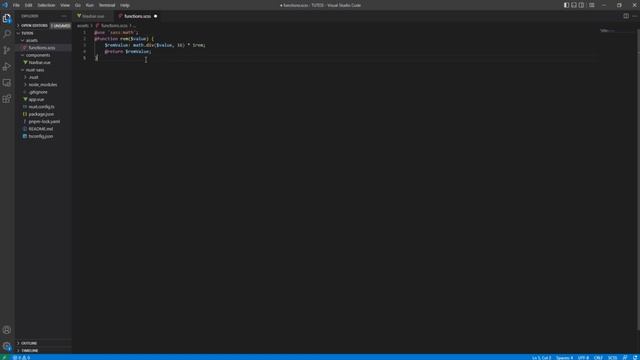
Task: Click the remote window status bar icon
Action: coord(4,358)
